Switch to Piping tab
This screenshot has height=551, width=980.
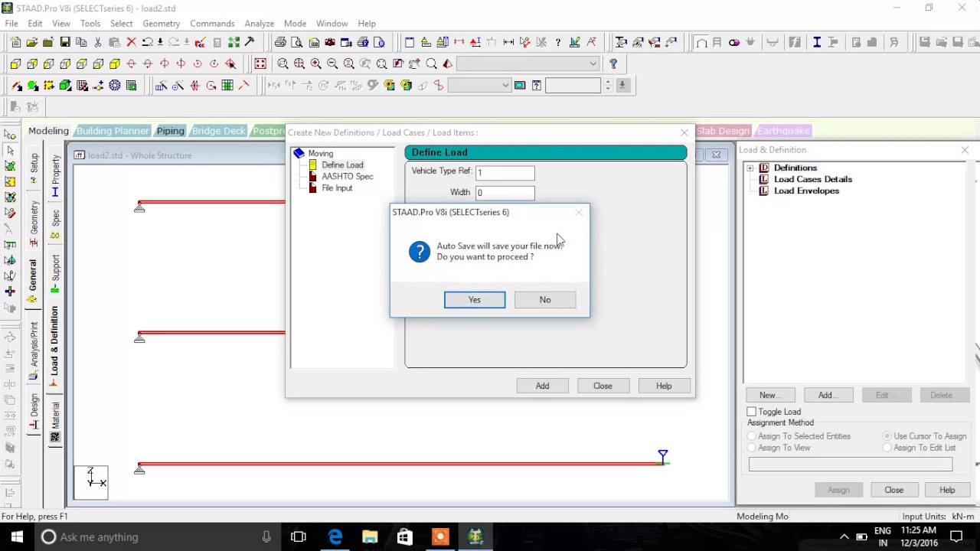point(170,131)
